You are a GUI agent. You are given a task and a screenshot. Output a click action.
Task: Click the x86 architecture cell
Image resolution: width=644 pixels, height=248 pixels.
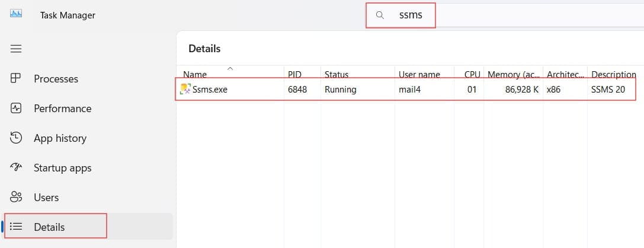[x=553, y=89]
